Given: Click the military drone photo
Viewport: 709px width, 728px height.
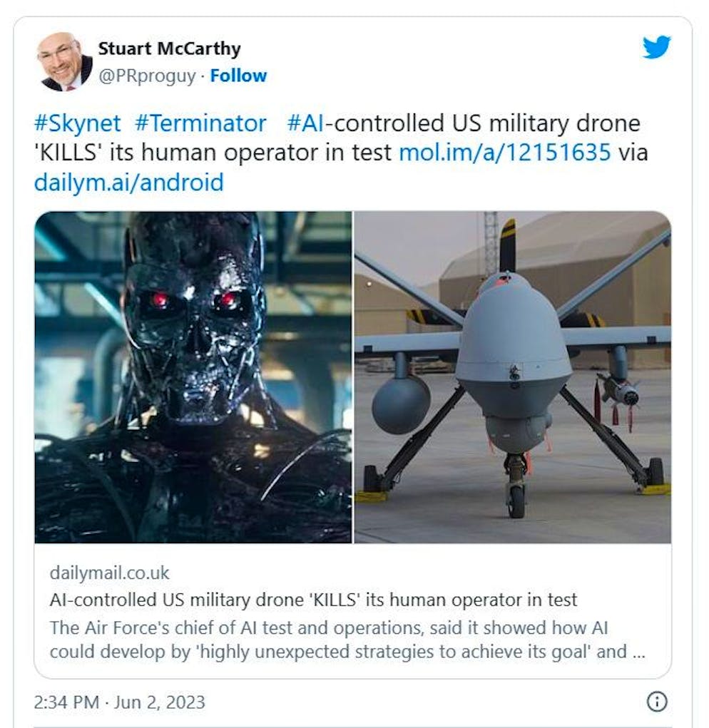Looking at the screenshot, I should tap(513, 377).
